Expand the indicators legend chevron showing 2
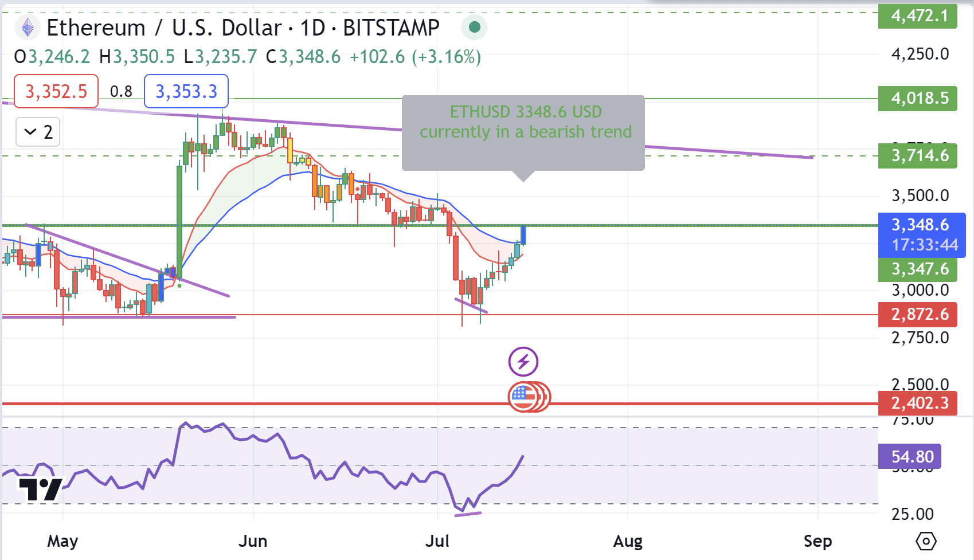 tap(38, 132)
